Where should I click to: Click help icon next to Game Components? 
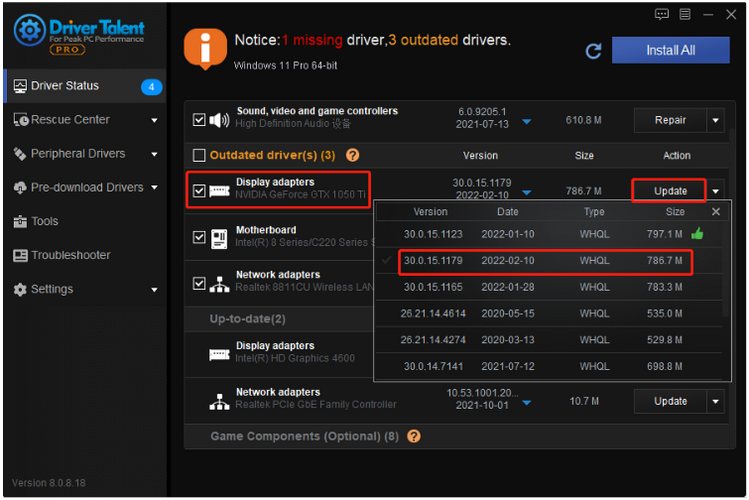click(414, 436)
